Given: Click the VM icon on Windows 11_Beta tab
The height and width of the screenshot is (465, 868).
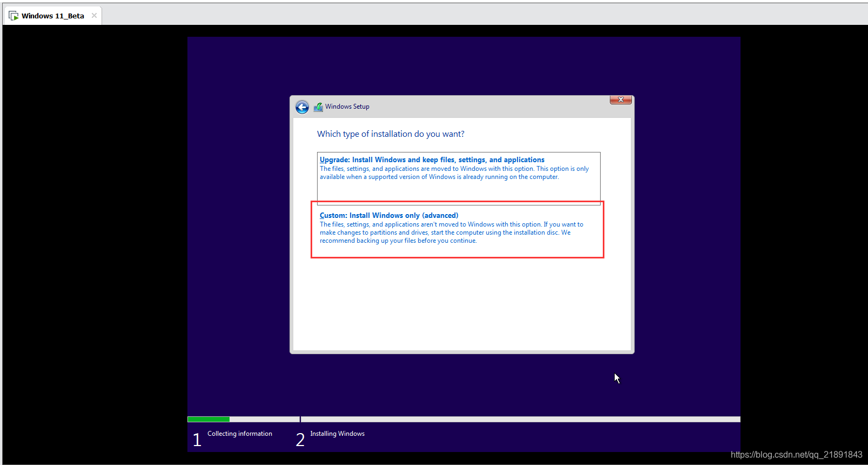Looking at the screenshot, I should (x=14, y=16).
